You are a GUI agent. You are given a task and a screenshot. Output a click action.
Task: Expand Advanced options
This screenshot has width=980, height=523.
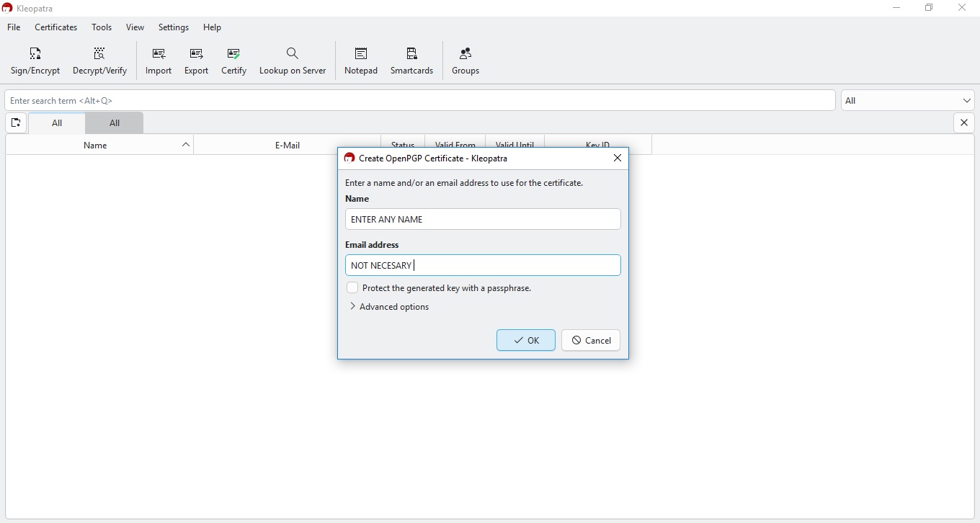tap(389, 307)
